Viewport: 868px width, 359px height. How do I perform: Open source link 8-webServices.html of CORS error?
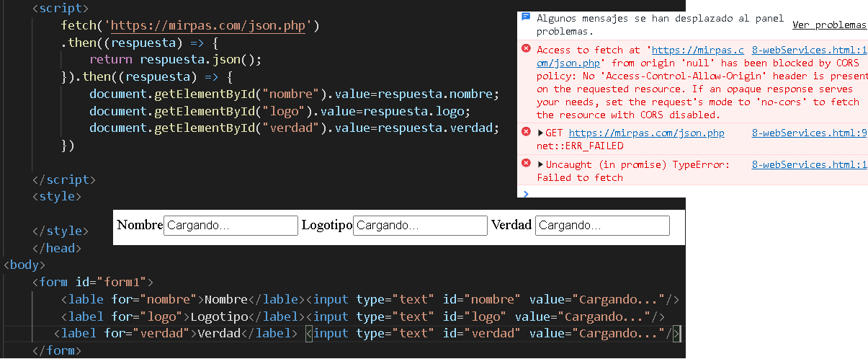click(x=809, y=50)
